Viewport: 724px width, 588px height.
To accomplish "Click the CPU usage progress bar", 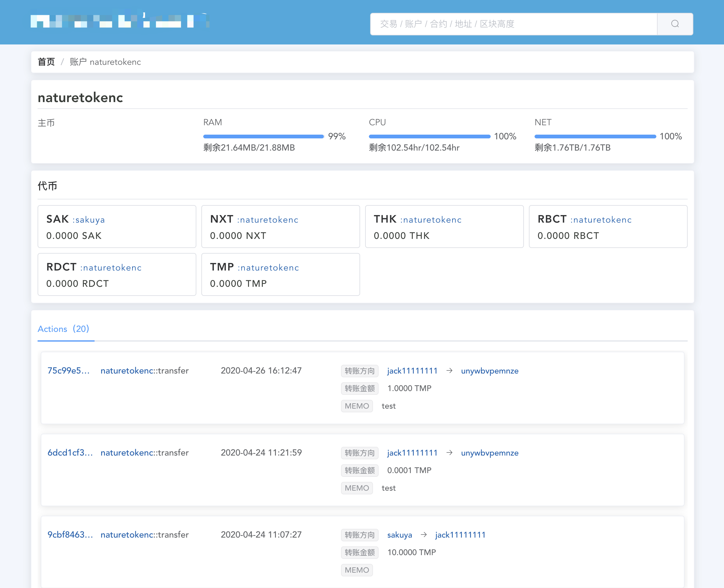I will coord(430,137).
